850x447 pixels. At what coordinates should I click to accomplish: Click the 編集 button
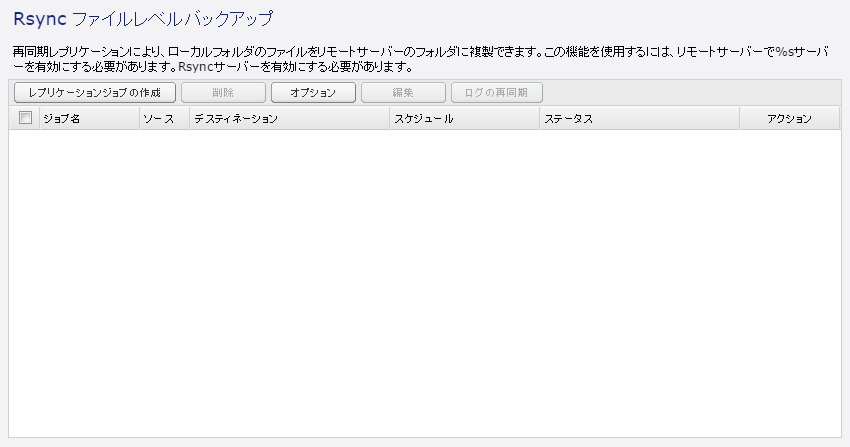[403, 93]
